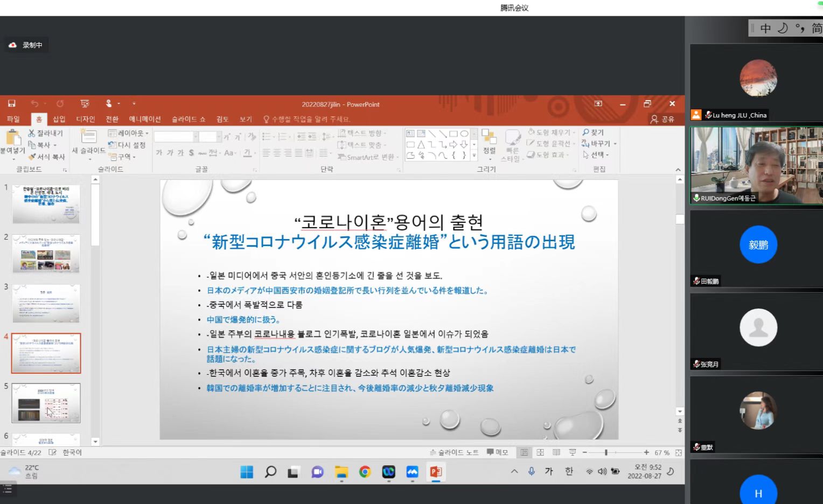Viewport: 823px width, 504px height.
Task: Click the Format Painter (서식 복사) icon
Action: point(32,157)
